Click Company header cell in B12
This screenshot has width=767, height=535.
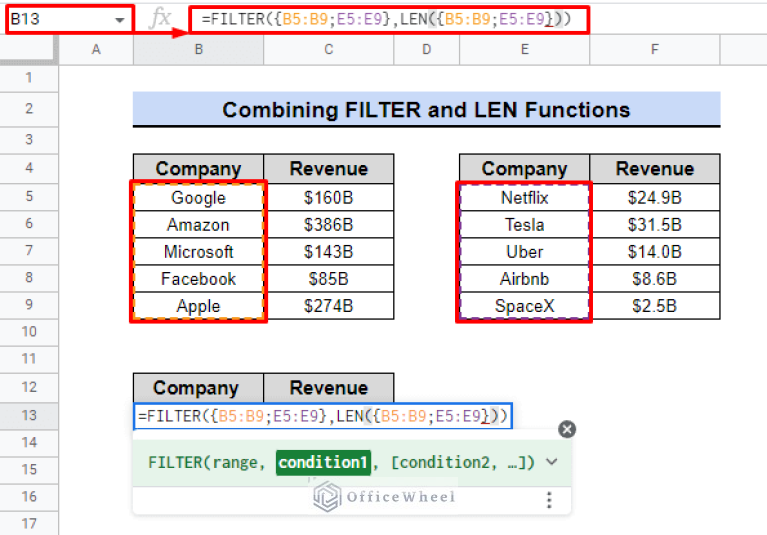[199, 388]
